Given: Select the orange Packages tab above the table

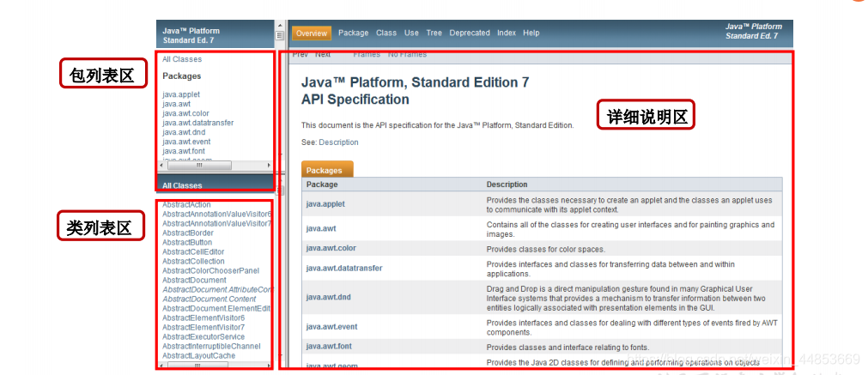Looking at the screenshot, I should coord(326,170).
